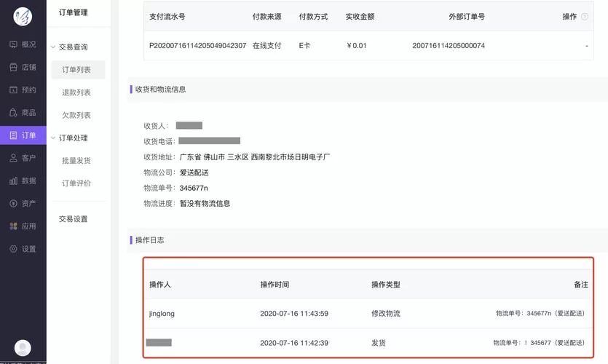The height and width of the screenshot is (364, 608).
Task: Go to 店铺 store section
Action: pyautogui.click(x=23, y=67)
